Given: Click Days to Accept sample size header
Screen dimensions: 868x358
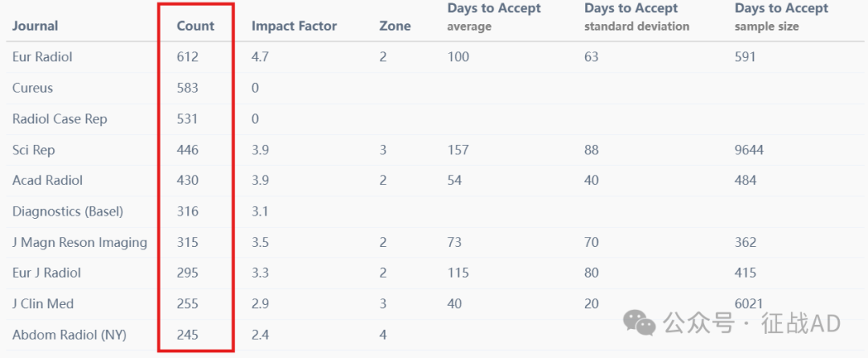Looking at the screenshot, I should (781, 17).
